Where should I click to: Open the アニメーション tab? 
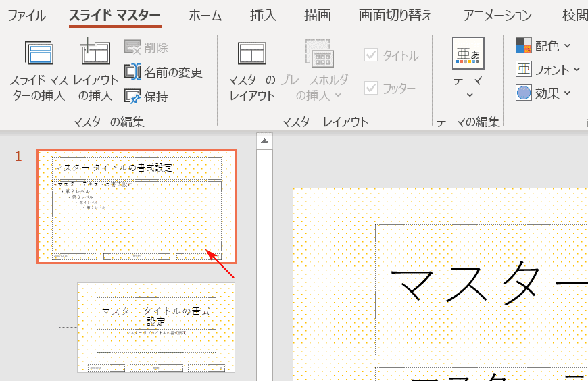pyautogui.click(x=497, y=16)
